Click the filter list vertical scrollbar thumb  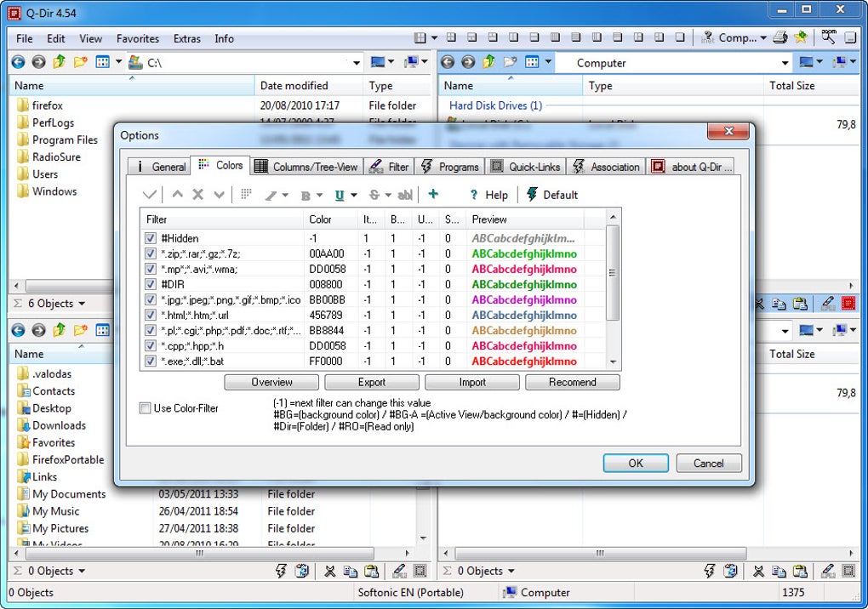(612, 273)
